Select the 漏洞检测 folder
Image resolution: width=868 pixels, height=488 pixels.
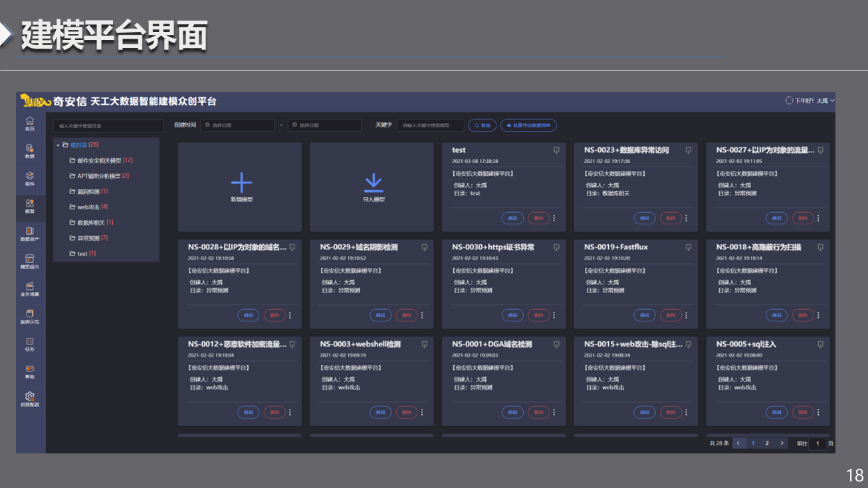pyautogui.click(x=88, y=191)
